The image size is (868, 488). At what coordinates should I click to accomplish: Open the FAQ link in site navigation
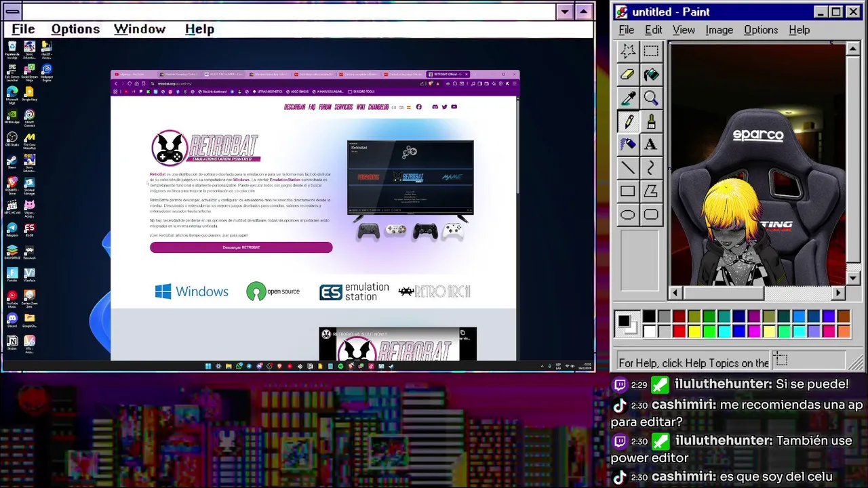tap(312, 106)
